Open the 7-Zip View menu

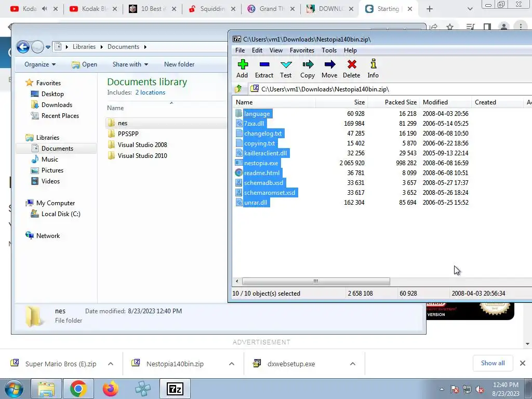click(x=276, y=50)
